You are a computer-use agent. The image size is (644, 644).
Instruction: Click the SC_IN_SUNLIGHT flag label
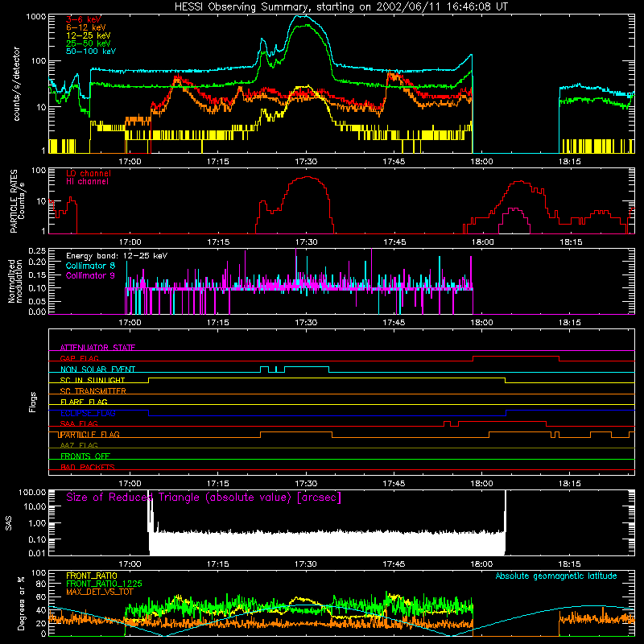coord(93,380)
